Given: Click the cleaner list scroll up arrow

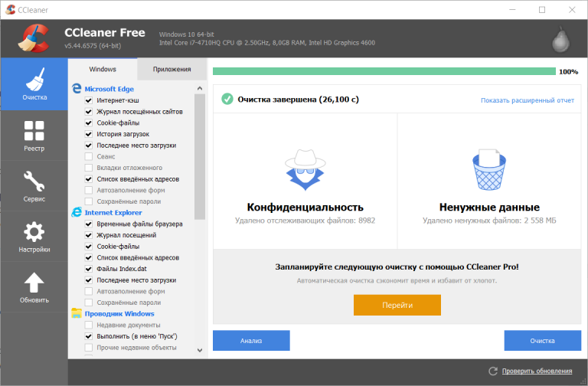Looking at the screenshot, I should [200, 89].
